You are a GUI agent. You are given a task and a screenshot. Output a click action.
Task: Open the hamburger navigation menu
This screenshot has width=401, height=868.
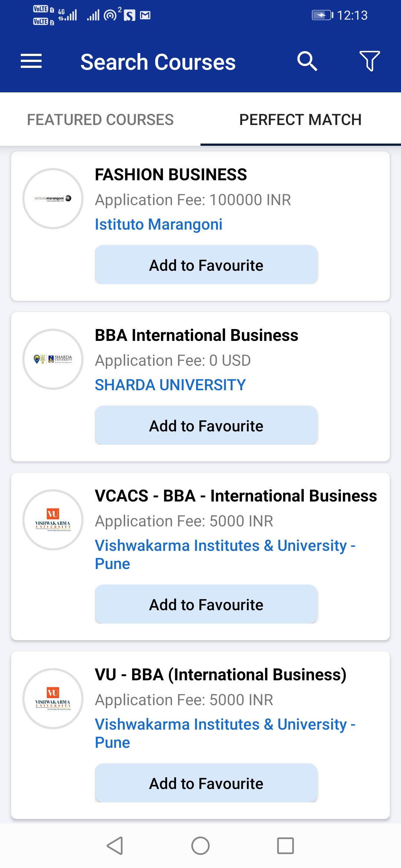click(31, 61)
